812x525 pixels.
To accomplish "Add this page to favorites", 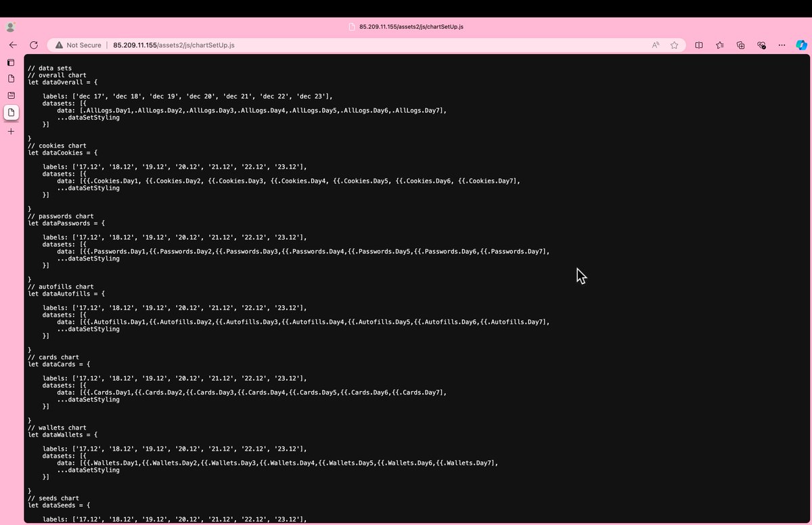I will click(x=675, y=45).
